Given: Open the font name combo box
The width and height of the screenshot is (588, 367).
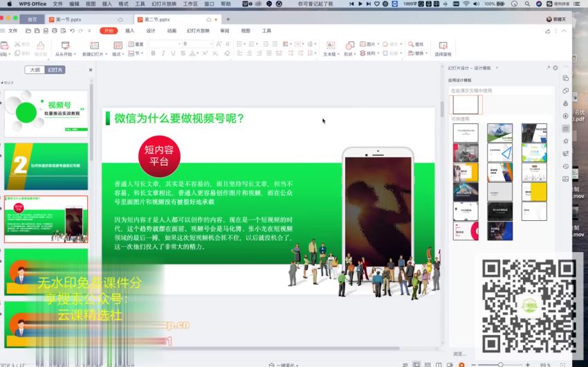Looking at the screenshot, I should point(165,44).
